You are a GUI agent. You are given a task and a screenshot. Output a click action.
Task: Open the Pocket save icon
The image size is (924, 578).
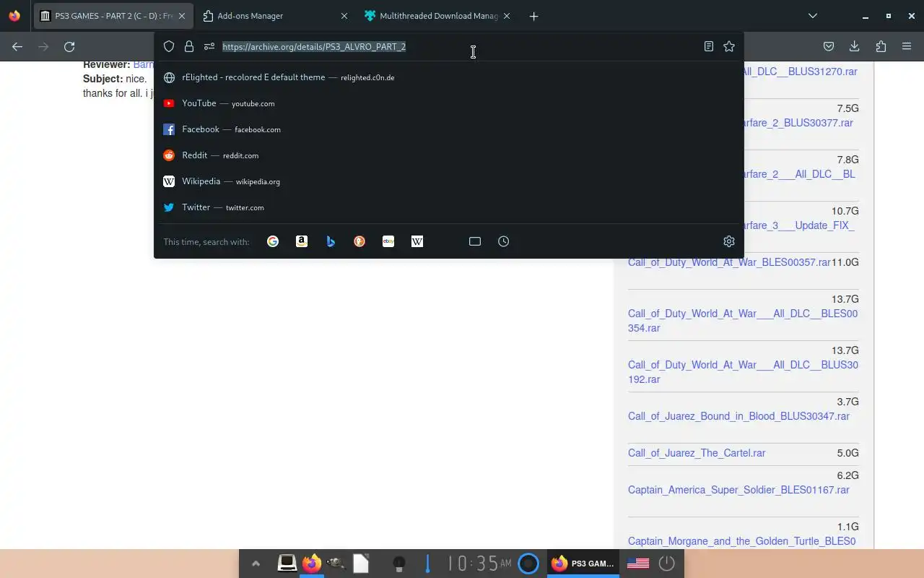click(x=829, y=46)
